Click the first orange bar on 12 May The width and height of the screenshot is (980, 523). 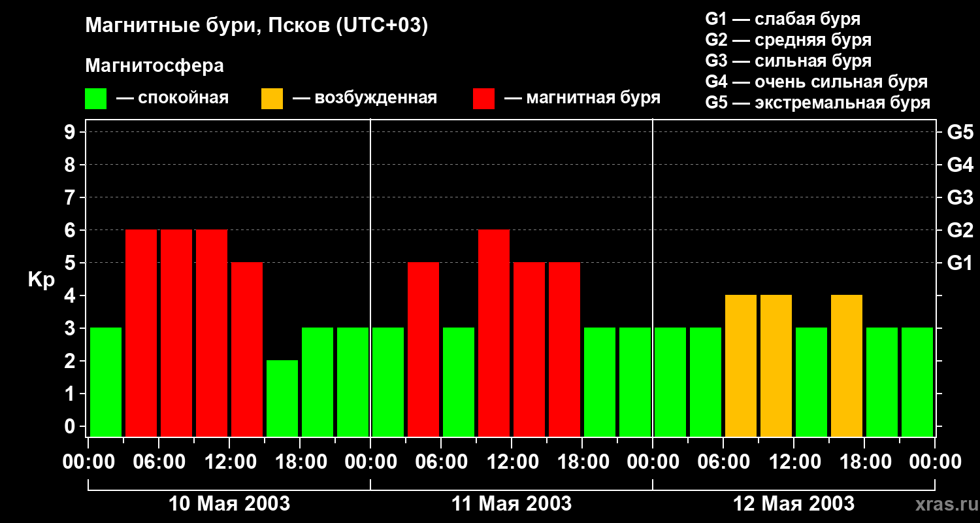pos(741,366)
